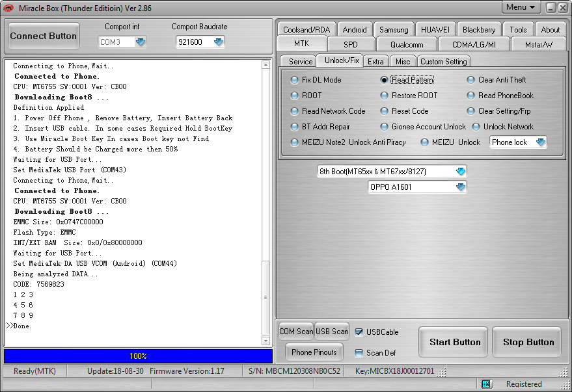Click the 100% blue progress bar

click(x=138, y=356)
